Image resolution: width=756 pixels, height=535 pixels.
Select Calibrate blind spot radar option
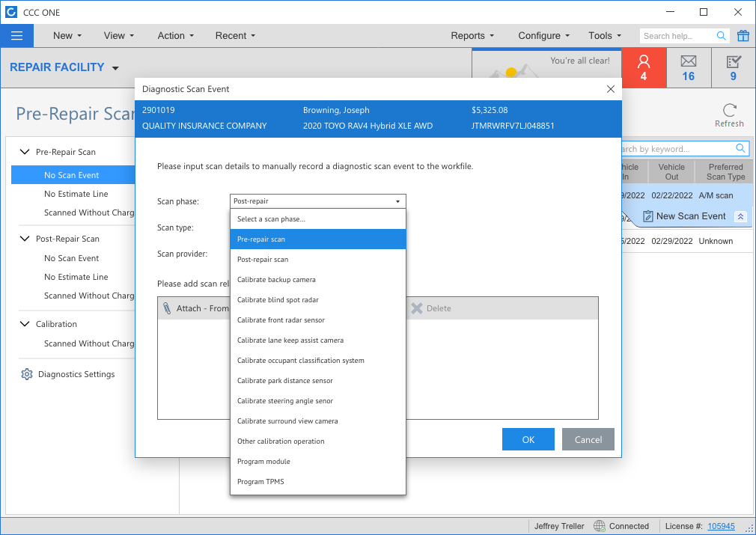(x=317, y=300)
